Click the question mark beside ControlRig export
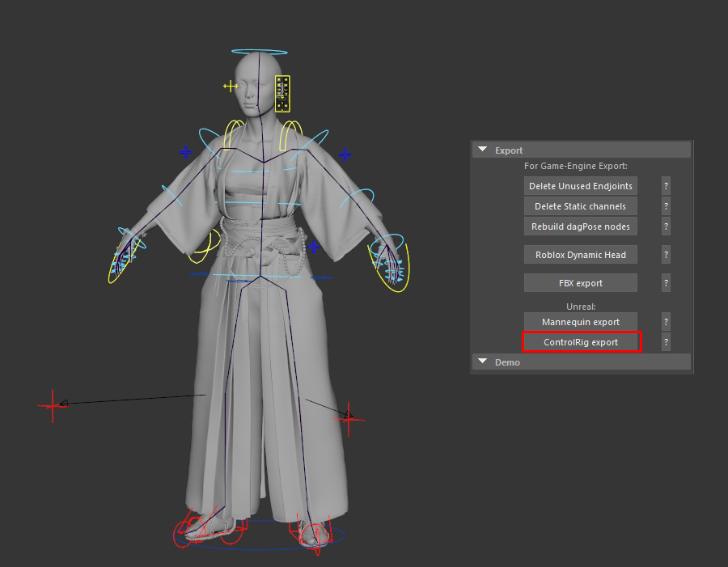 click(x=666, y=342)
